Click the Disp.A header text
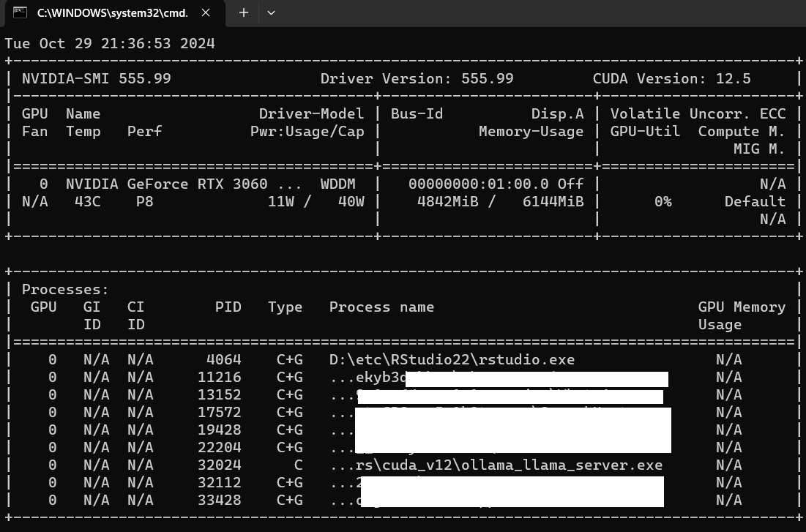This screenshot has width=806, height=532. pos(557,113)
